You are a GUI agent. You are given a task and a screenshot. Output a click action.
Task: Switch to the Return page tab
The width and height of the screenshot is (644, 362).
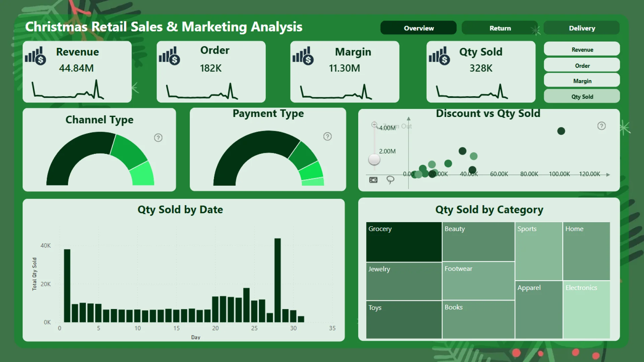499,28
